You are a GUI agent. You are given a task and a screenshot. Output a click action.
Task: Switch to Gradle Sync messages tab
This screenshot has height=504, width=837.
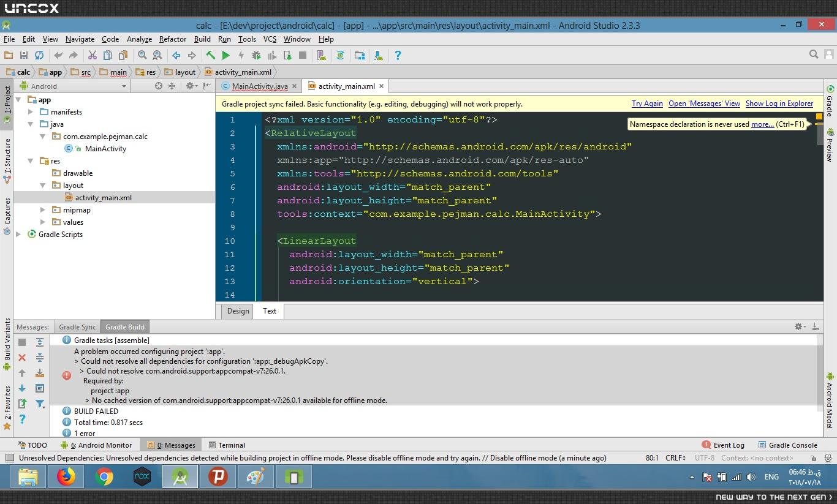tap(77, 327)
